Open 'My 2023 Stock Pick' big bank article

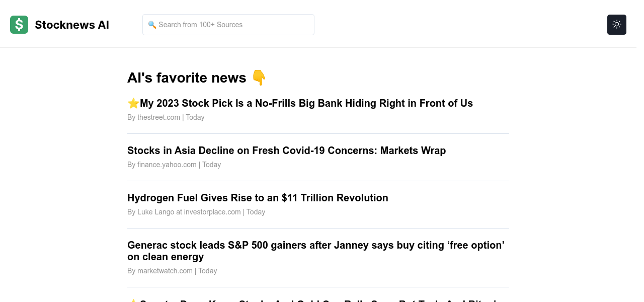pyautogui.click(x=306, y=103)
